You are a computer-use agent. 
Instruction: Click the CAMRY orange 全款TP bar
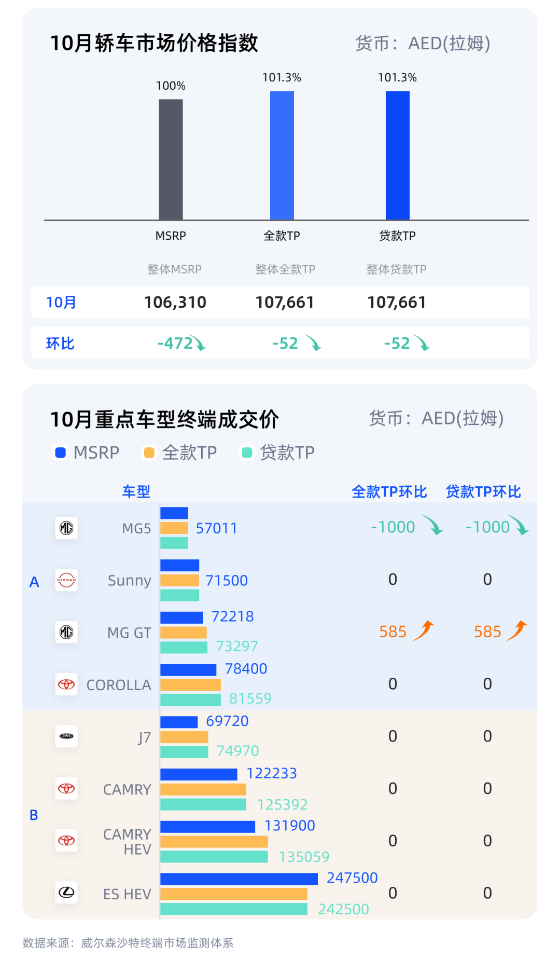[x=203, y=789]
